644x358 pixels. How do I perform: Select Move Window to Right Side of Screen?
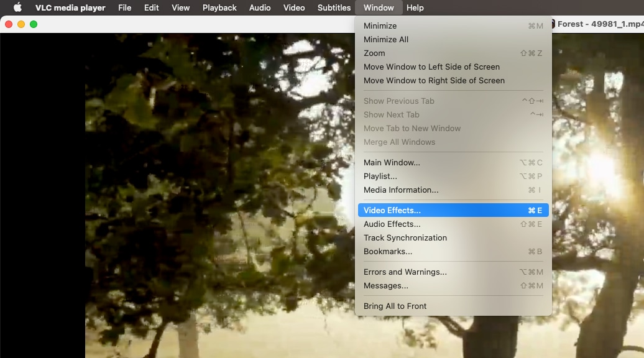click(453, 80)
